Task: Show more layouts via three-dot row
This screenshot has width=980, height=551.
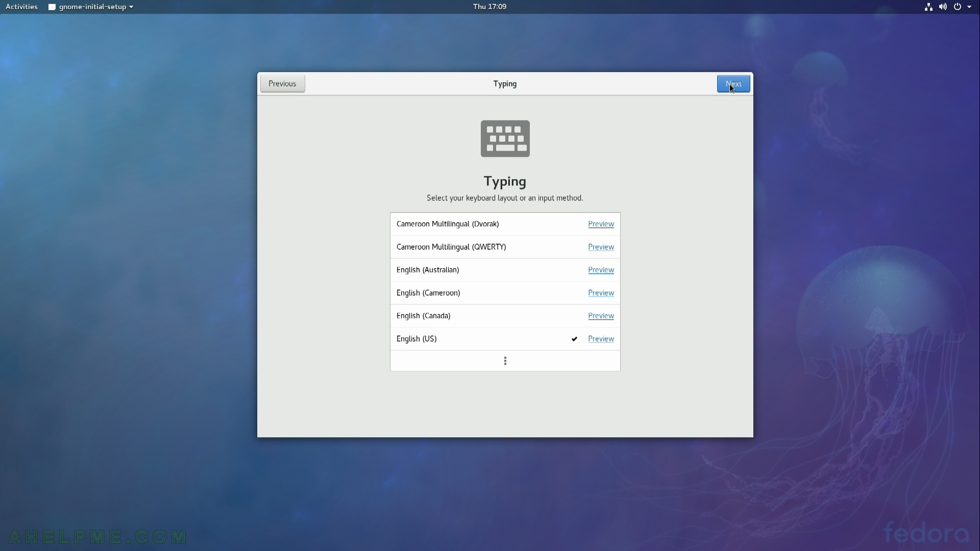Action: (505, 361)
